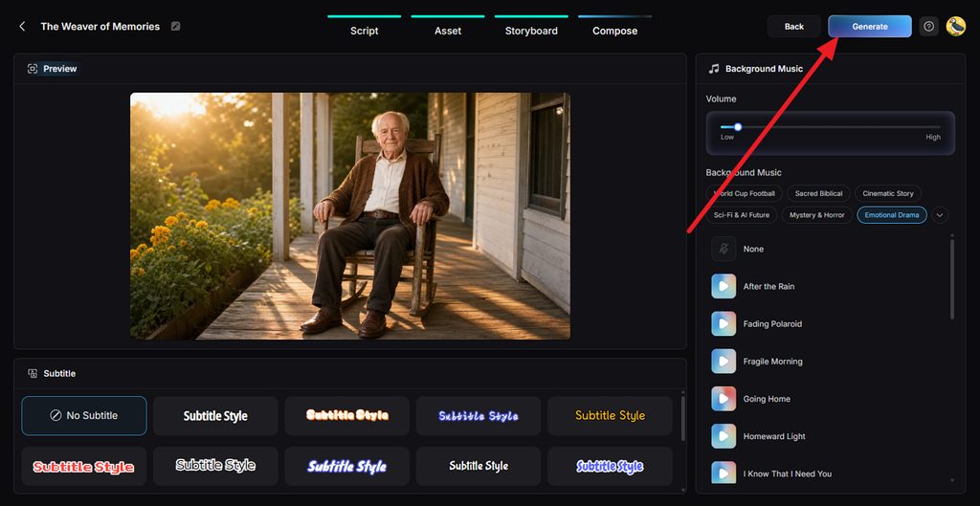The width and height of the screenshot is (980, 506).
Task: Click the Generate button
Action: [x=870, y=26]
